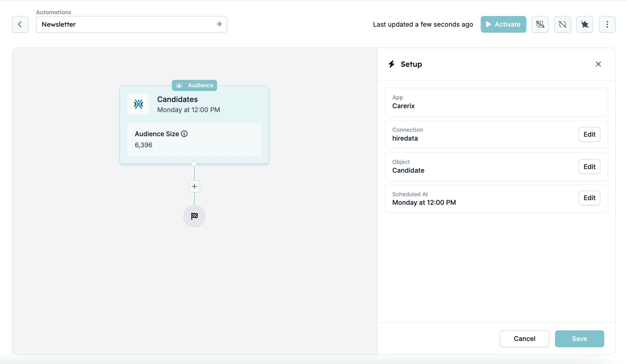Screen dimensions: 627x364
Task: Close the Setup panel with the X
Action: (598, 64)
